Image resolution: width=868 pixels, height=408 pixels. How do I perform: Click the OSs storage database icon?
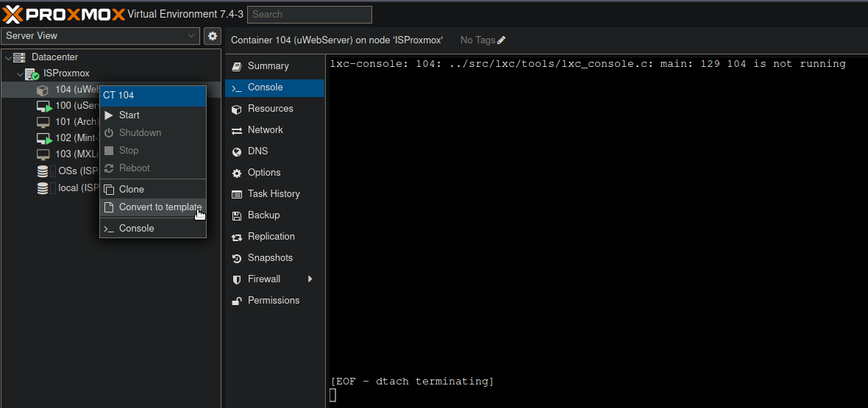coord(42,171)
